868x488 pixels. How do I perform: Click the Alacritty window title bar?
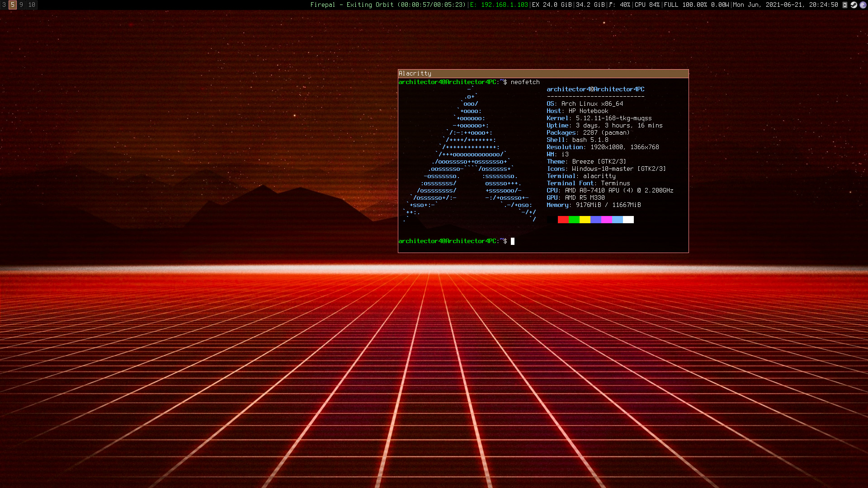click(x=543, y=74)
